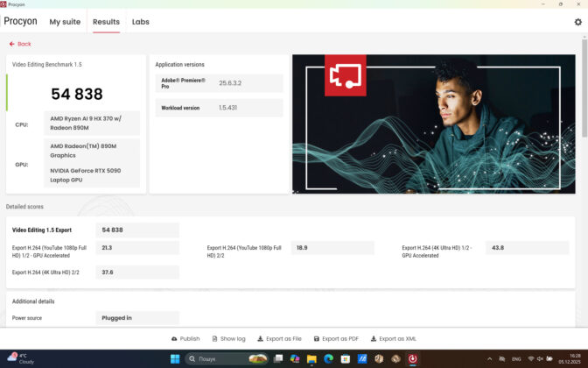This screenshot has height=368, width=588.
Task: Click the 37.6 4K Ultra HD 2/2 value
Action: coord(137,272)
